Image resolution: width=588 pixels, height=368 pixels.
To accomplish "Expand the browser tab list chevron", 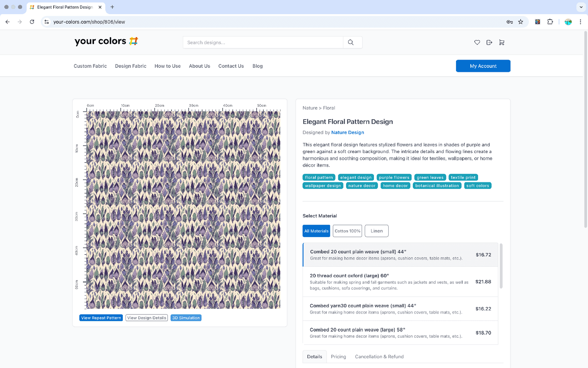I will point(581,7).
